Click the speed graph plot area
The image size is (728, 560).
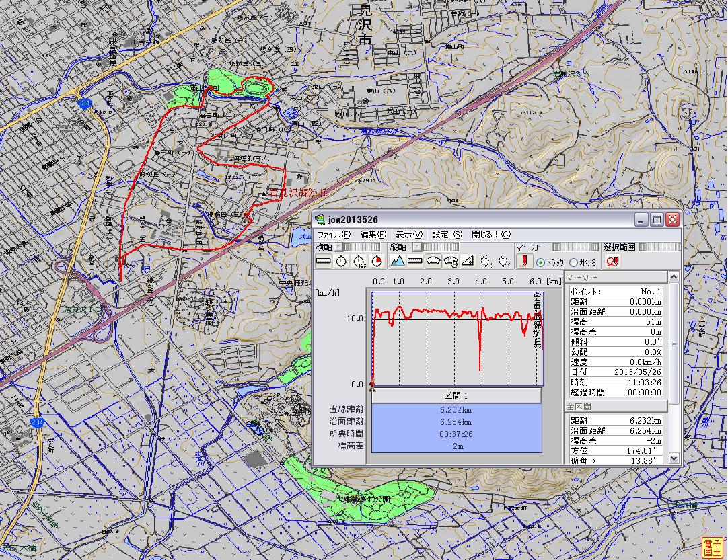[458, 338]
